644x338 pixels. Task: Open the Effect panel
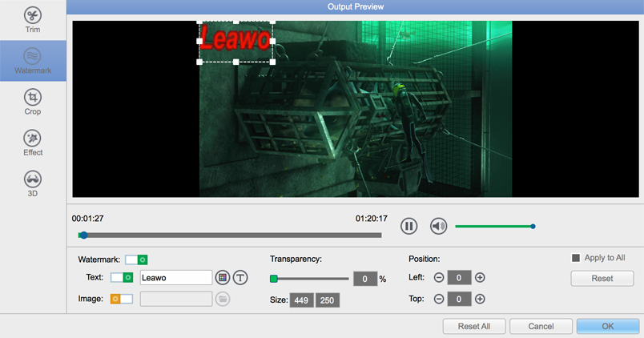[33, 143]
